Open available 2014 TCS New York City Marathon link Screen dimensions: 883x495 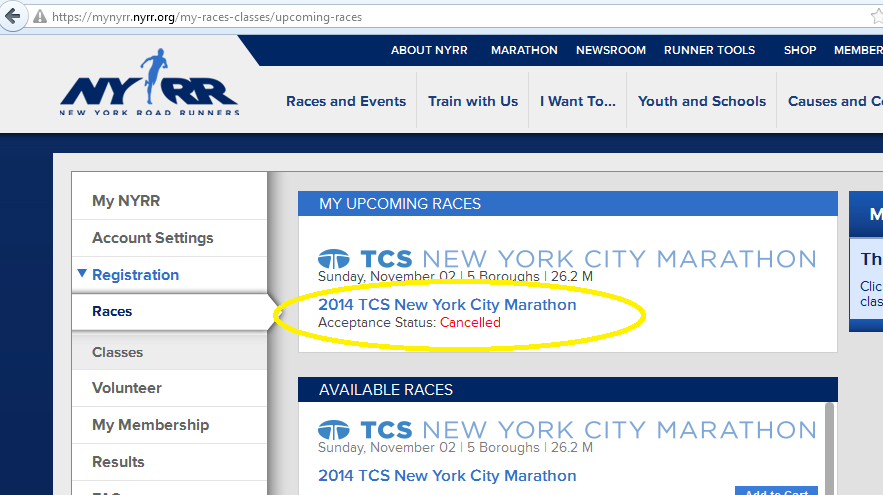point(447,476)
